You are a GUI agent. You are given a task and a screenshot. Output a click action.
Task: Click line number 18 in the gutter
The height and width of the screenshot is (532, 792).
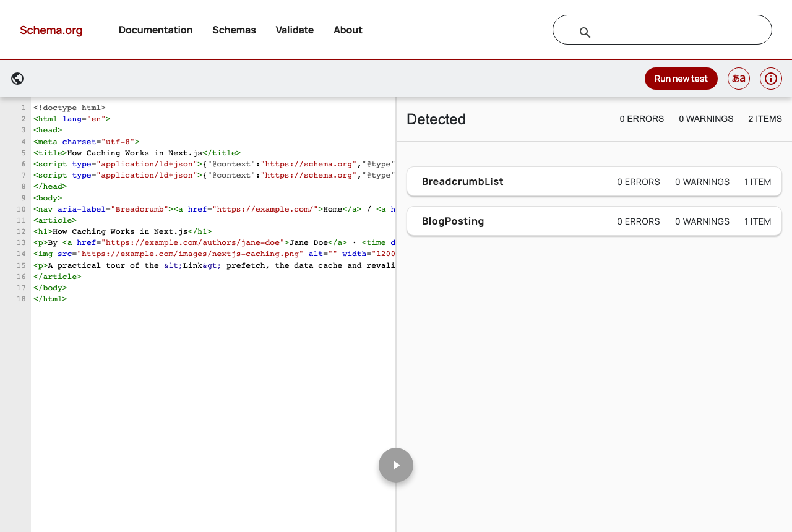[x=22, y=299]
